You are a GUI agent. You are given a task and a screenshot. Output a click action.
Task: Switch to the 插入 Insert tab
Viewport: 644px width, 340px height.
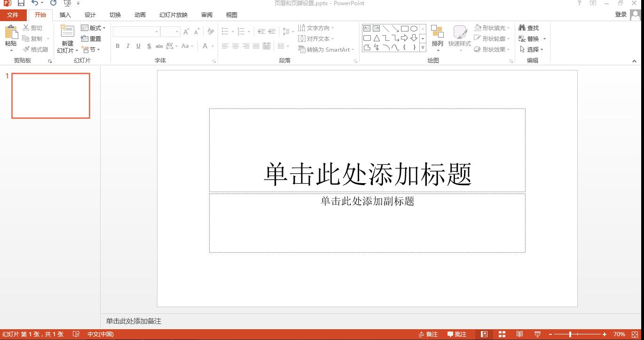pyautogui.click(x=65, y=15)
